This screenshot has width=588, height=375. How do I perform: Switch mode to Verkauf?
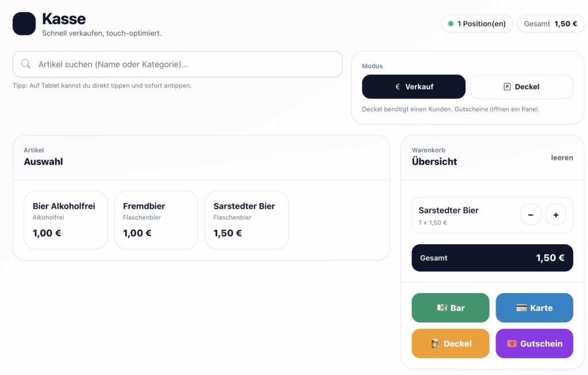413,87
